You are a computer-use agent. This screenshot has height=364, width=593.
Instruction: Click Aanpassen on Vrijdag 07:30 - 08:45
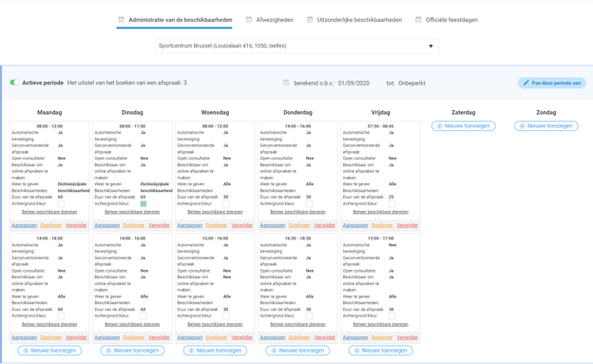click(355, 225)
